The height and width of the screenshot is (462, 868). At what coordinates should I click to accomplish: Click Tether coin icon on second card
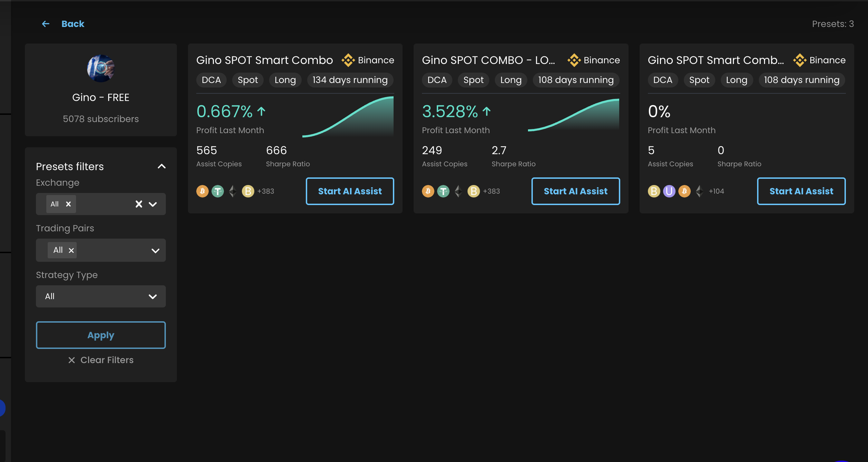click(x=443, y=191)
